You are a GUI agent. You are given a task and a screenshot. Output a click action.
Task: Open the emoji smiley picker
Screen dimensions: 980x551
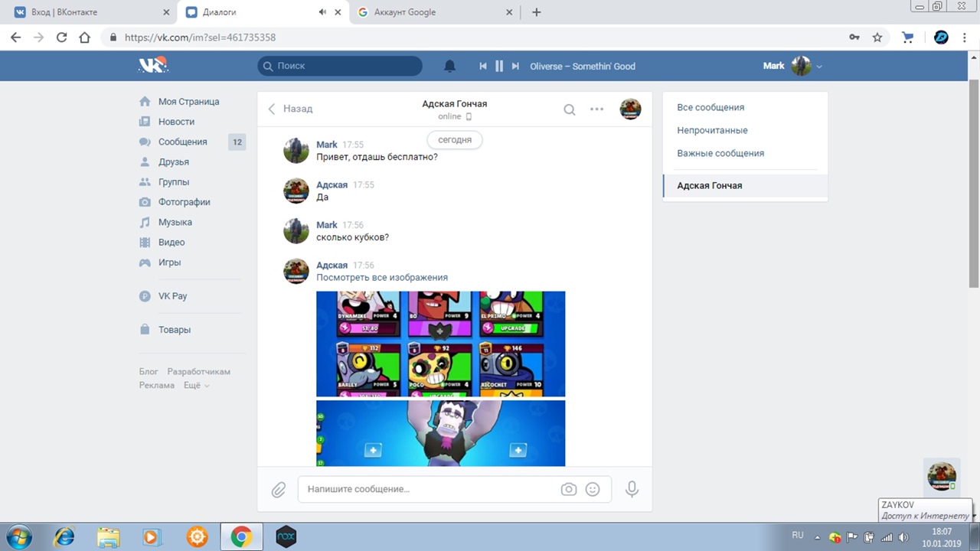coord(593,489)
